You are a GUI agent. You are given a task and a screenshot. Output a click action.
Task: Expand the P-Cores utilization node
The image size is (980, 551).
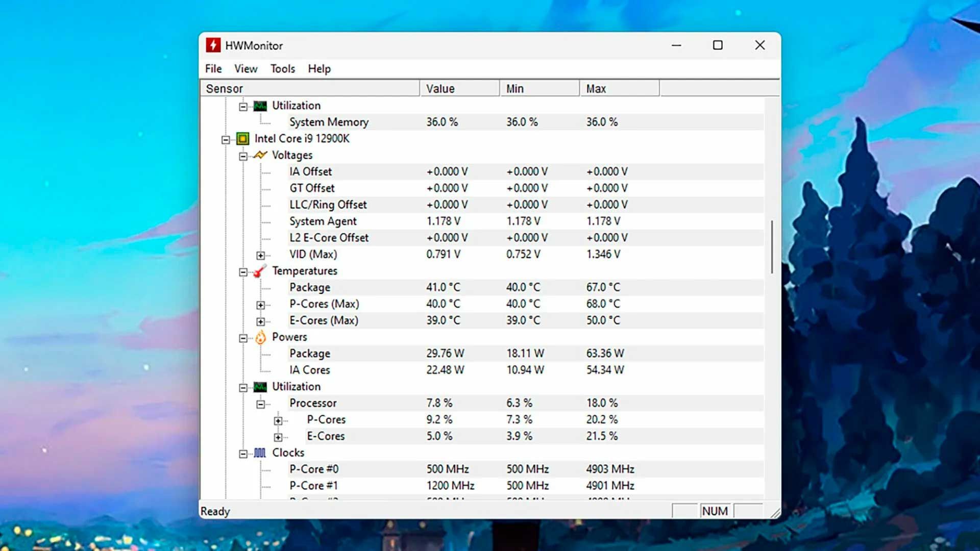pyautogui.click(x=278, y=420)
